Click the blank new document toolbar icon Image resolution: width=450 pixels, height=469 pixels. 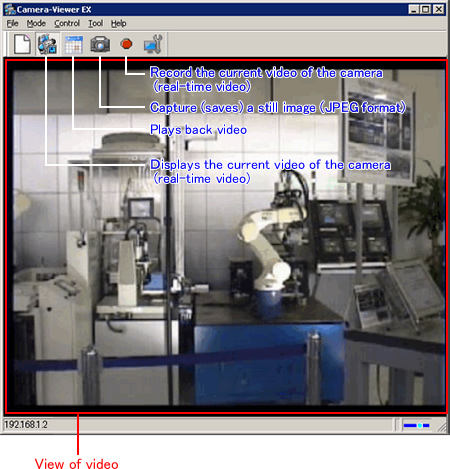(22, 44)
